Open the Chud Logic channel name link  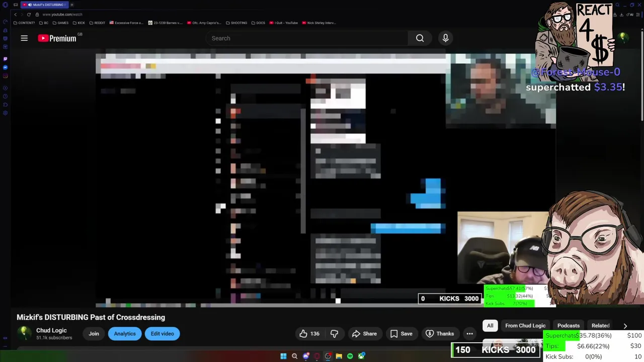click(x=51, y=330)
